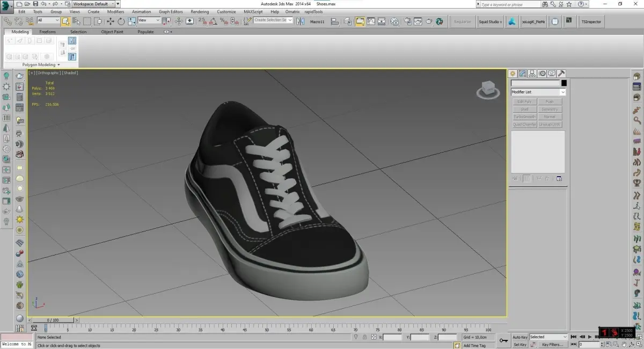Open Select by Name dialog

(x=76, y=21)
